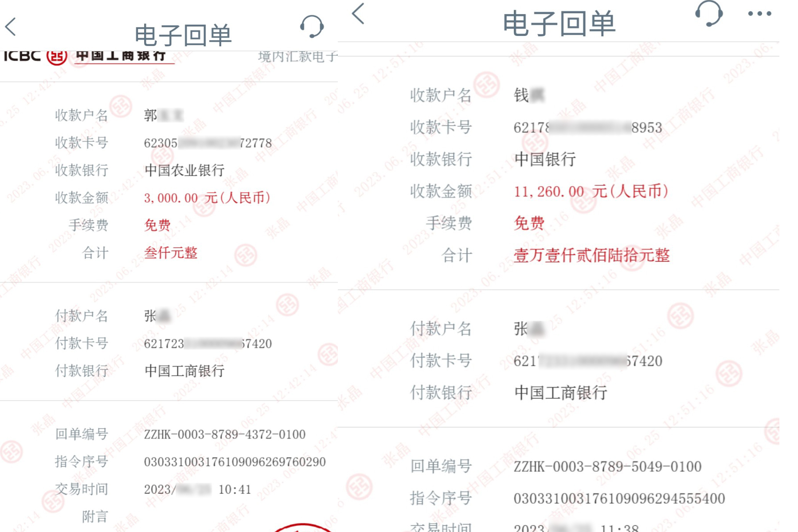
Task: Select receipt number ZZHK-0003-8789-4372-0100
Action: (x=225, y=434)
